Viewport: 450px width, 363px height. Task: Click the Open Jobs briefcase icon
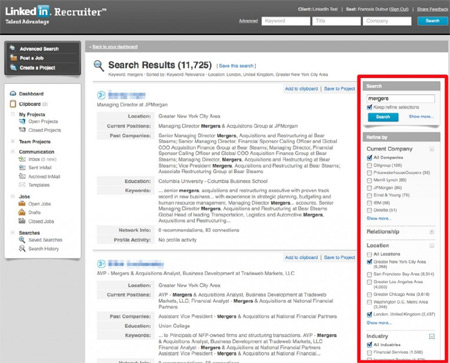tap(22, 203)
